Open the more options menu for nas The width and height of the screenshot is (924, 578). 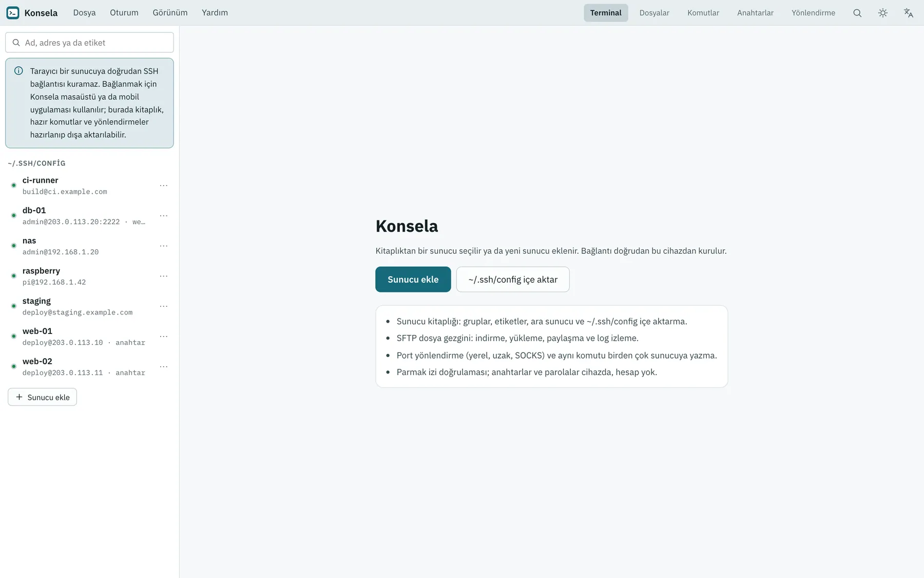pos(164,246)
